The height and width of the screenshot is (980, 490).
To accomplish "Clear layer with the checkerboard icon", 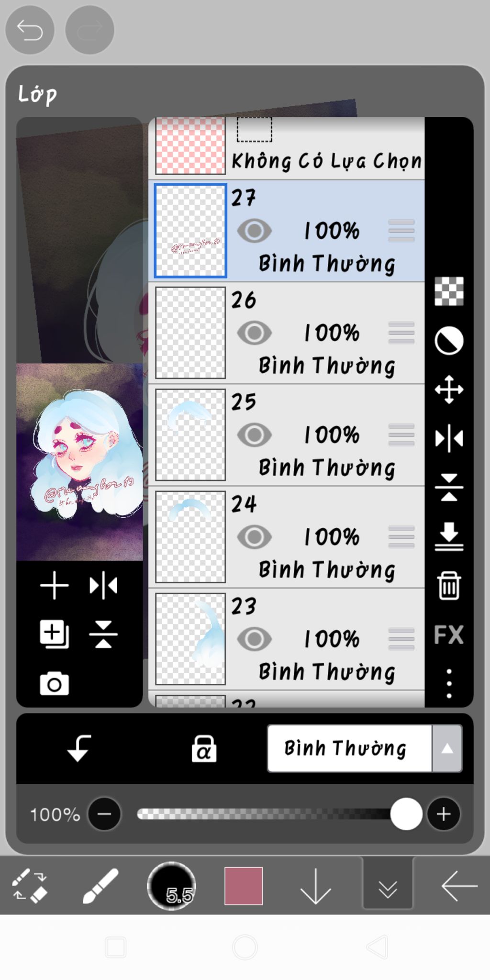I will click(x=449, y=291).
